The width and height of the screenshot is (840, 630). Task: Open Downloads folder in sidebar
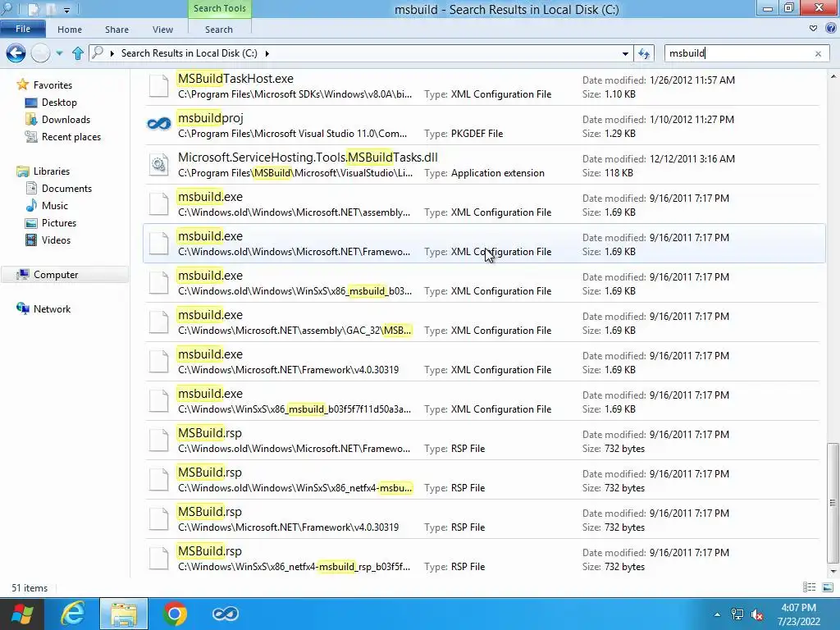[66, 120]
